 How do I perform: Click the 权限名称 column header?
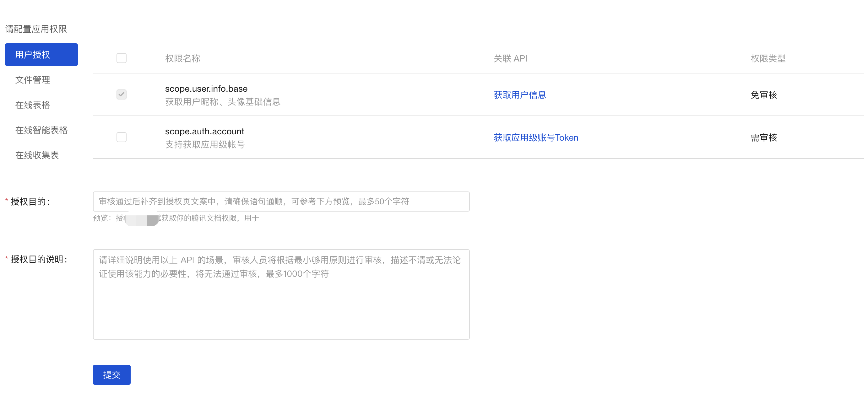click(x=183, y=59)
